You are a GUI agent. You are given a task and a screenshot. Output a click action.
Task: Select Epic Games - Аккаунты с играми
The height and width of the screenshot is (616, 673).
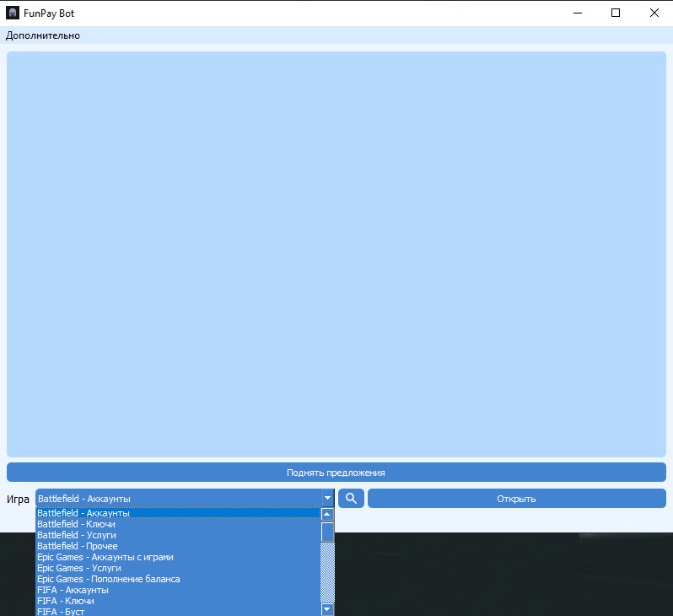click(178, 557)
